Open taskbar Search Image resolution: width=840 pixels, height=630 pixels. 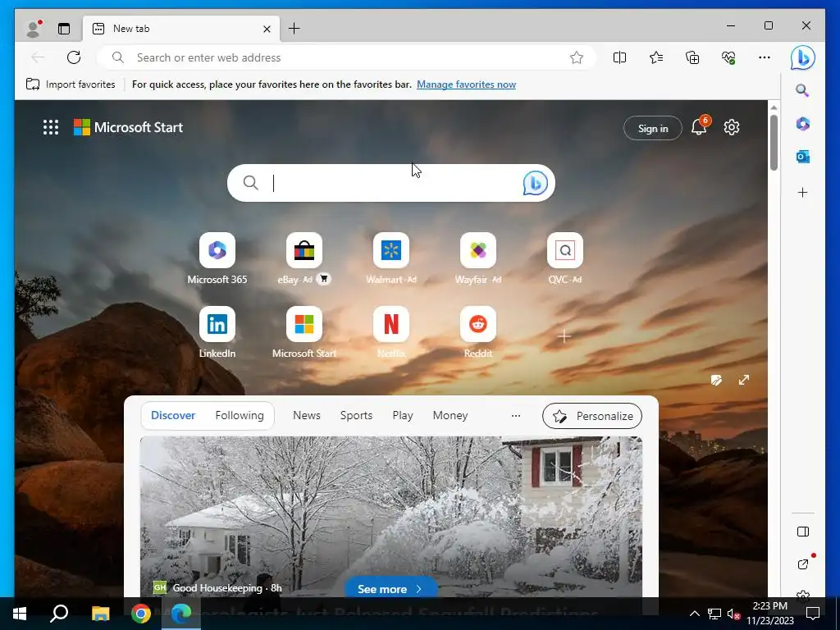[59, 614]
